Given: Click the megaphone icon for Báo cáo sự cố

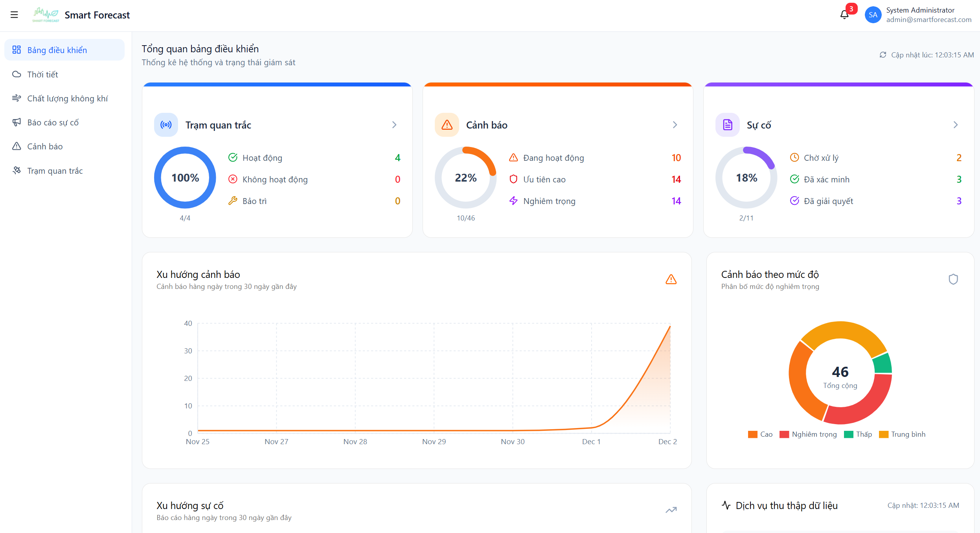Looking at the screenshot, I should click(x=17, y=122).
